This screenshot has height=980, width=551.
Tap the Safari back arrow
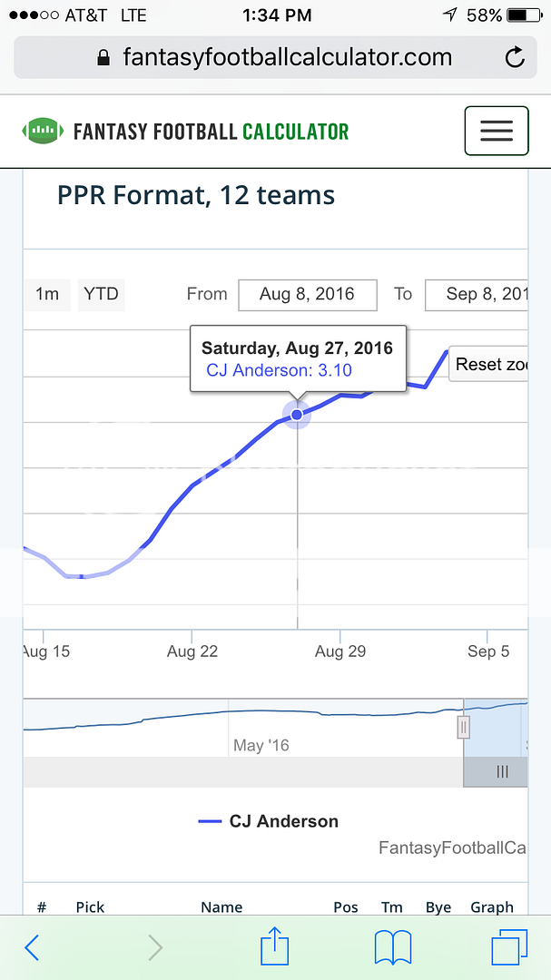(x=33, y=947)
